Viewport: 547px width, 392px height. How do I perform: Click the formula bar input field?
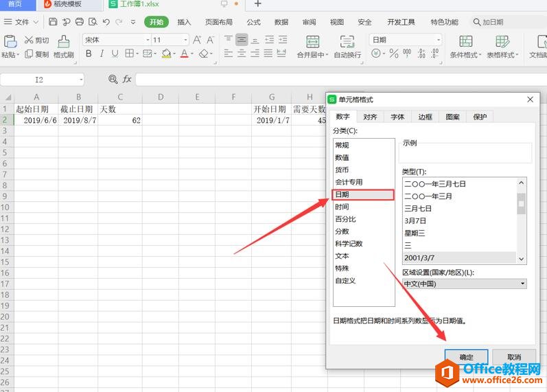coord(341,80)
